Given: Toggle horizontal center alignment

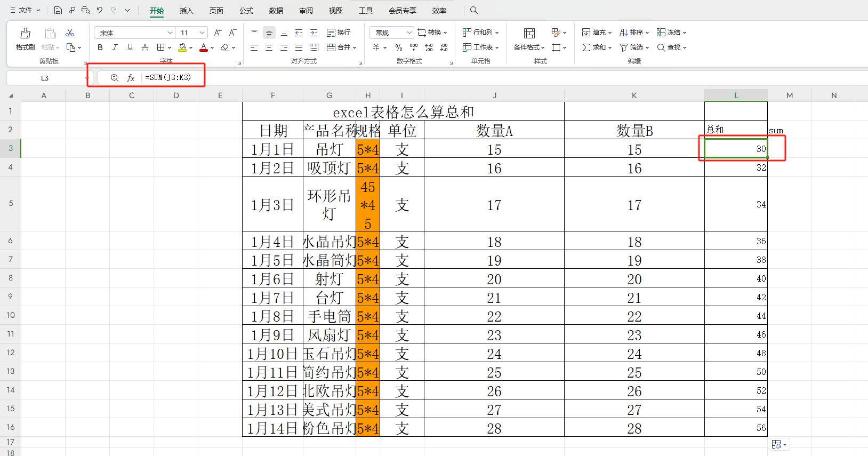Looking at the screenshot, I should pos(269,47).
